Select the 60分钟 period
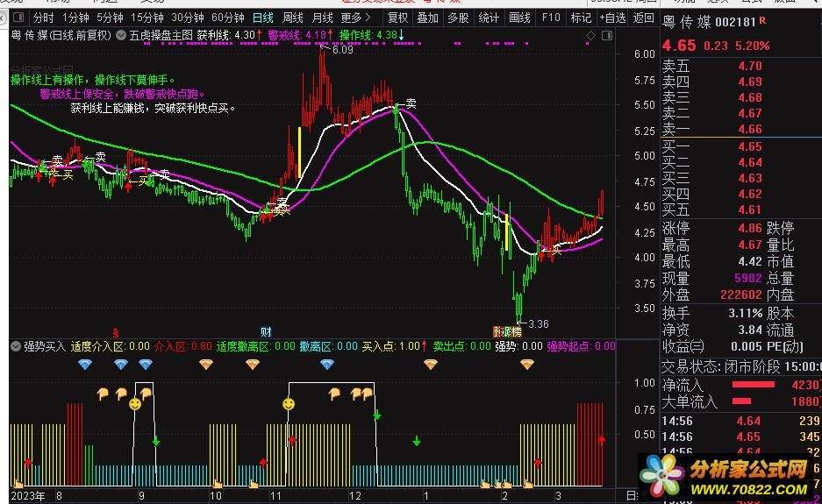 pyautogui.click(x=228, y=18)
